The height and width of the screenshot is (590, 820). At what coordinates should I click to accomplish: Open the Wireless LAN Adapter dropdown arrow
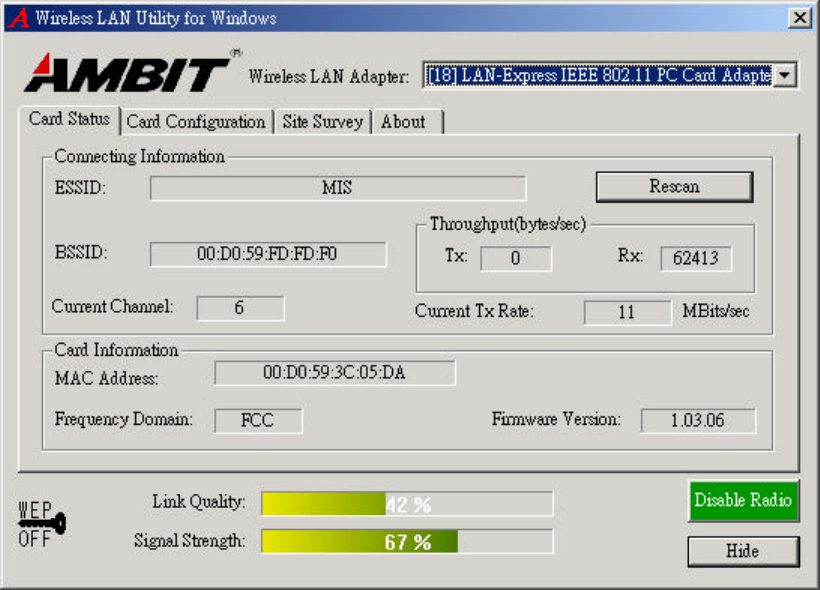tap(785, 75)
